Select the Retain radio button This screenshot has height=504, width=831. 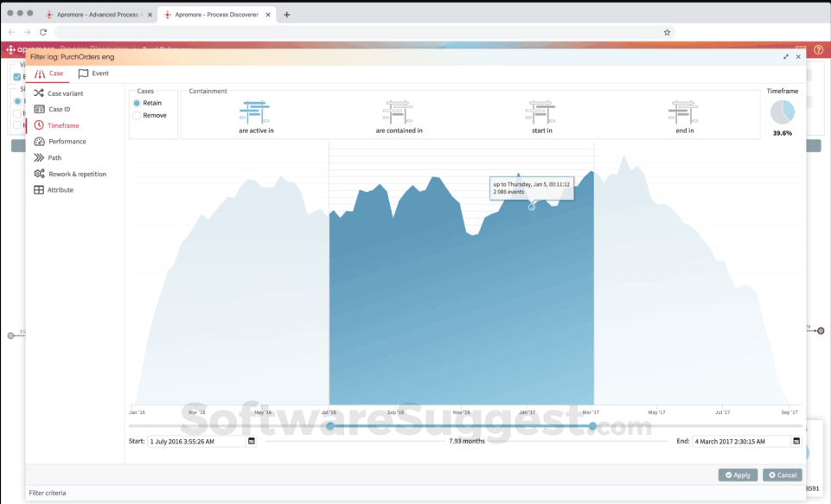click(x=138, y=103)
